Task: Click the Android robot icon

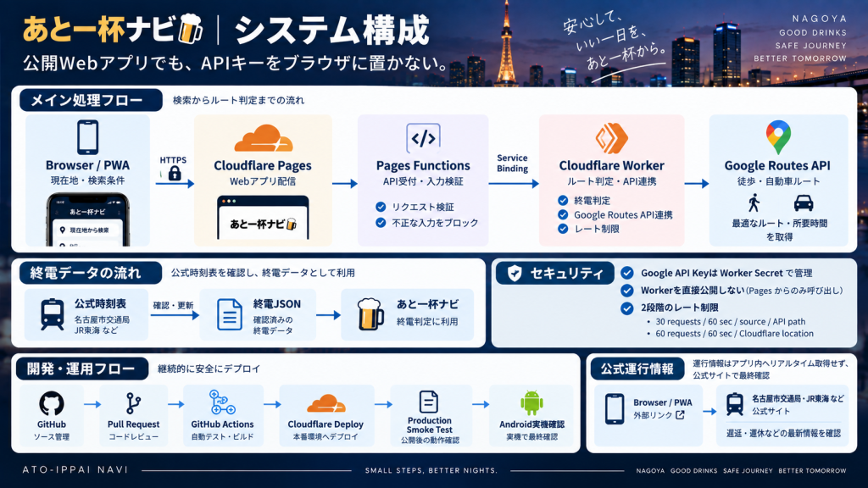Action: [531, 402]
